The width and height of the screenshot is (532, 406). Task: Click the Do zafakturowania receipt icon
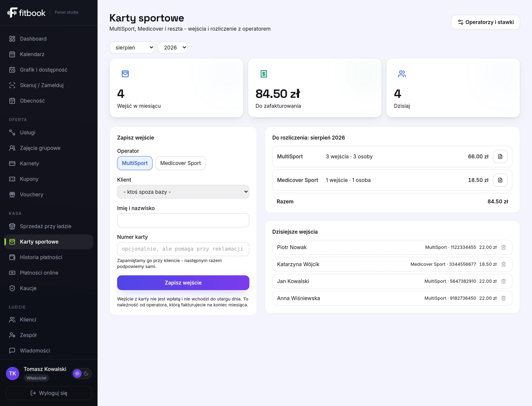pyautogui.click(x=264, y=74)
